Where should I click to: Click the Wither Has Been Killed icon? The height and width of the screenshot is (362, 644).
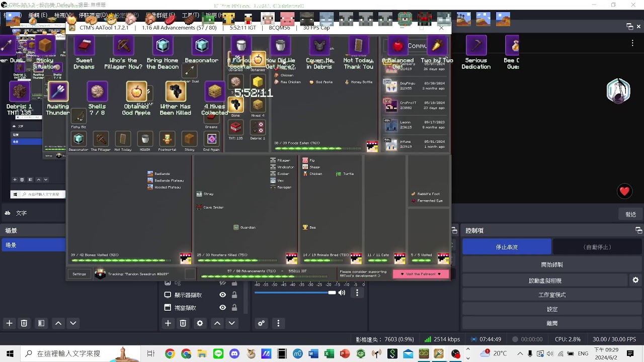(x=176, y=92)
